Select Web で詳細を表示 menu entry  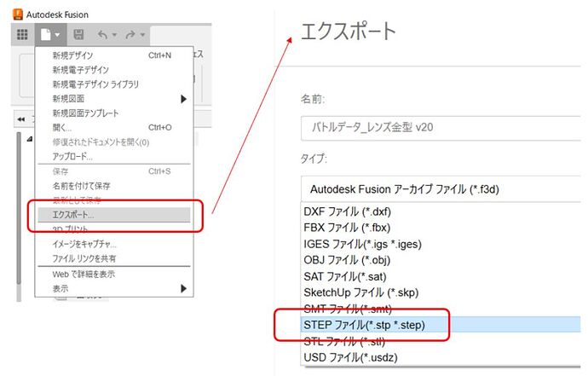point(114,275)
